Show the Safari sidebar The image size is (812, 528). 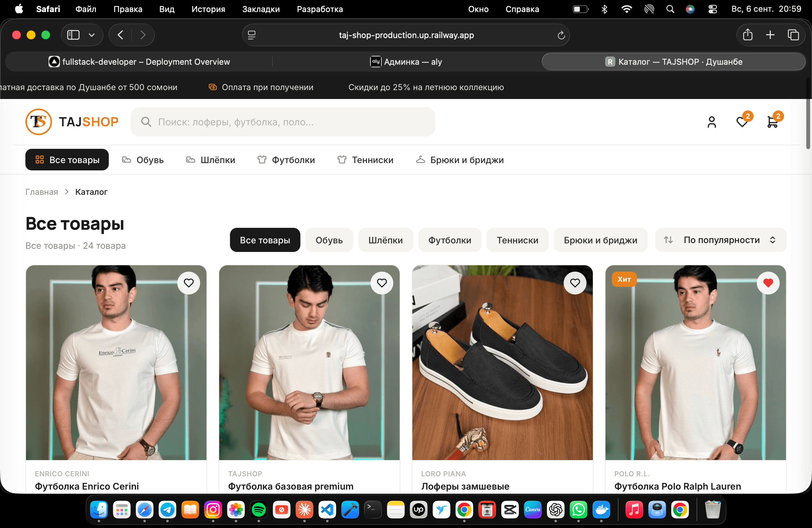[x=73, y=35]
